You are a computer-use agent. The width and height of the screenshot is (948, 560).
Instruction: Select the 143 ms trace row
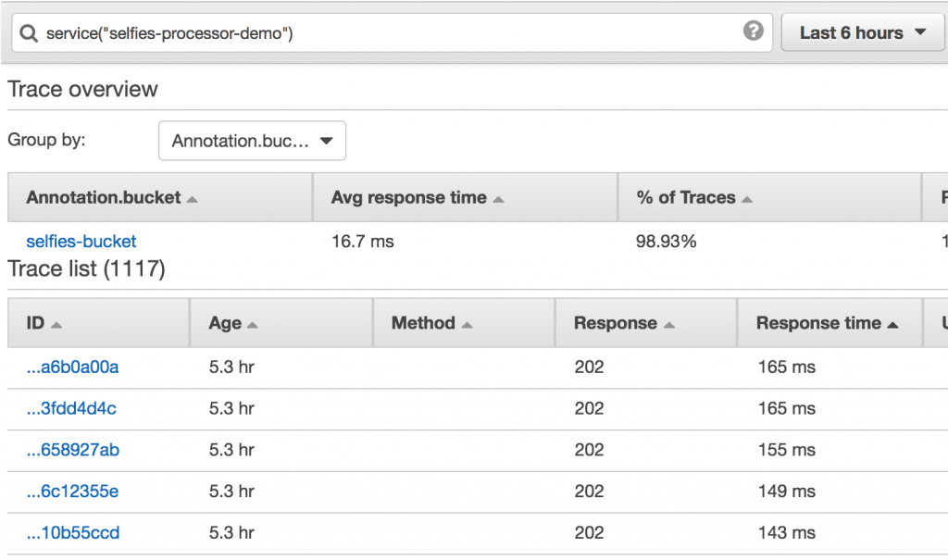[x=478, y=533]
